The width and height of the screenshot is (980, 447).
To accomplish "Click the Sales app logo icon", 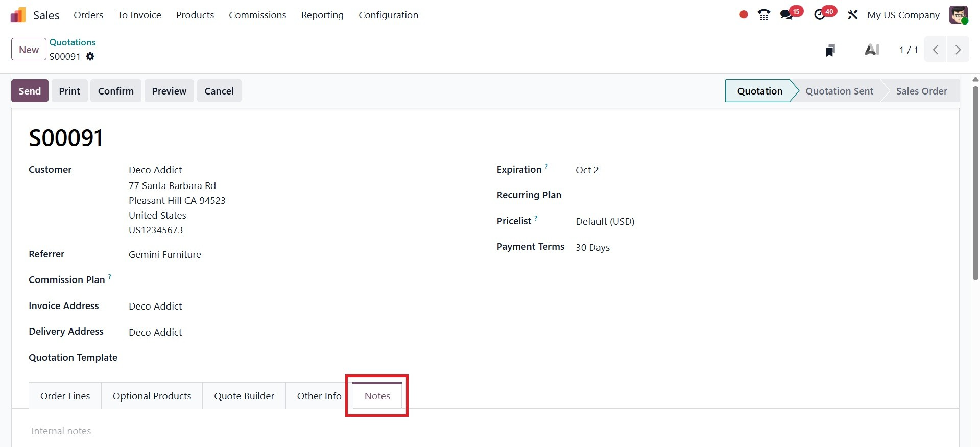I will click(x=18, y=15).
